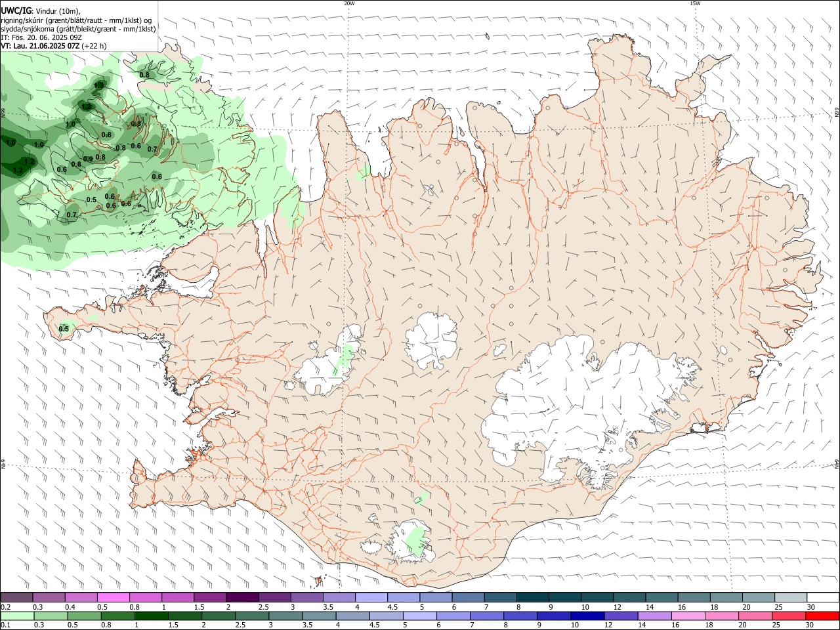Click the 1.3 precipitation value on the map

[x=98, y=85]
